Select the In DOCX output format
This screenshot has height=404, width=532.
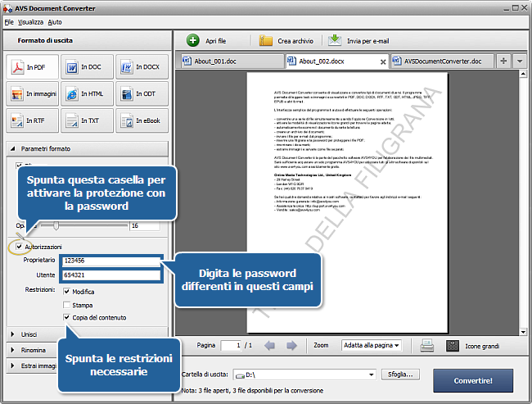[x=142, y=67]
